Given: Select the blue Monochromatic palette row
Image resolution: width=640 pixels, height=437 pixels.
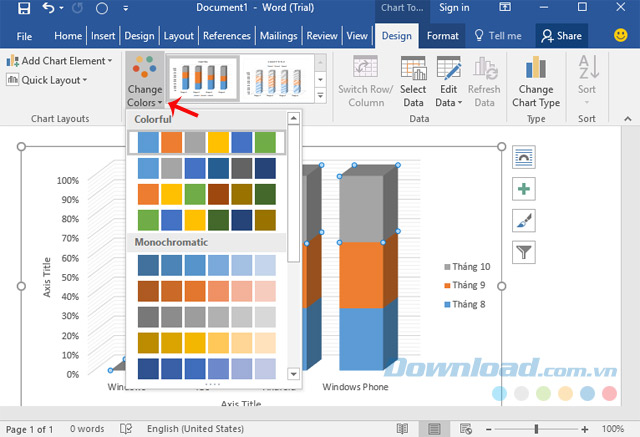Looking at the screenshot, I should point(207,265).
